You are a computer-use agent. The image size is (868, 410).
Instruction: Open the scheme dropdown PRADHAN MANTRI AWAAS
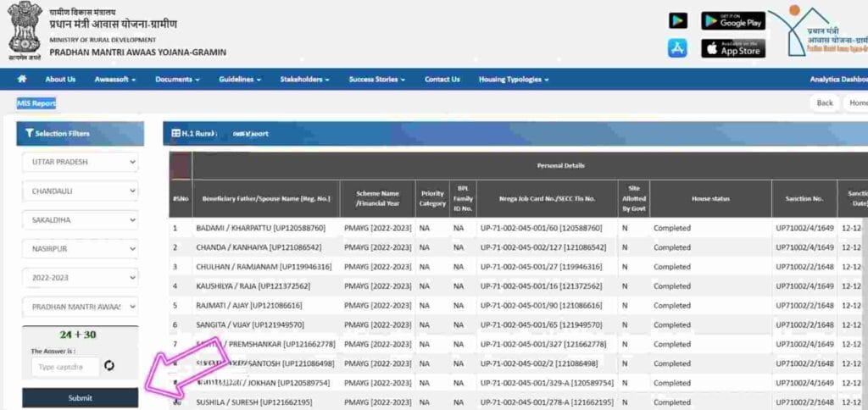[x=81, y=307]
